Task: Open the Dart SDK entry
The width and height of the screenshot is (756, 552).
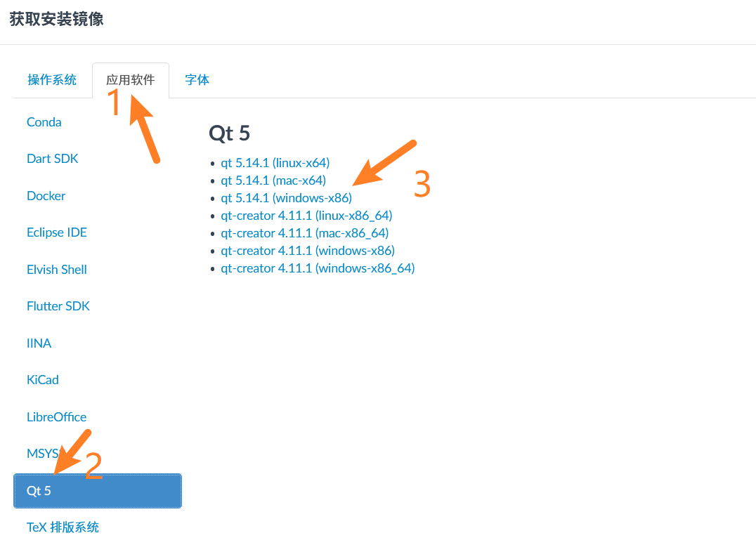Action: tap(53, 159)
